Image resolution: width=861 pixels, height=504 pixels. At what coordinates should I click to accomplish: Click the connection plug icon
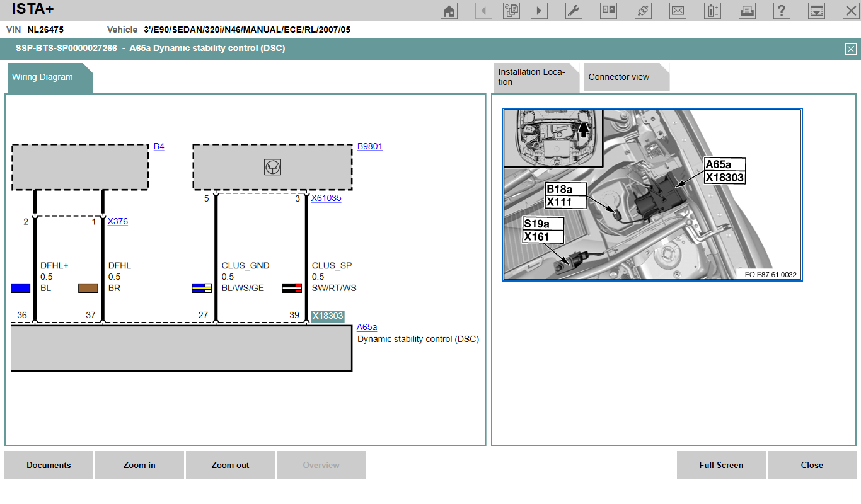click(x=643, y=11)
